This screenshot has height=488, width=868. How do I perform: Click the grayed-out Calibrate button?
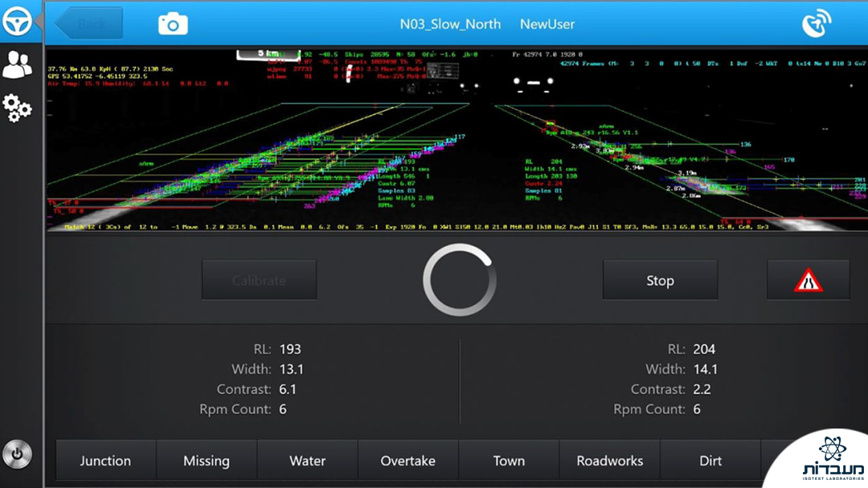point(259,281)
